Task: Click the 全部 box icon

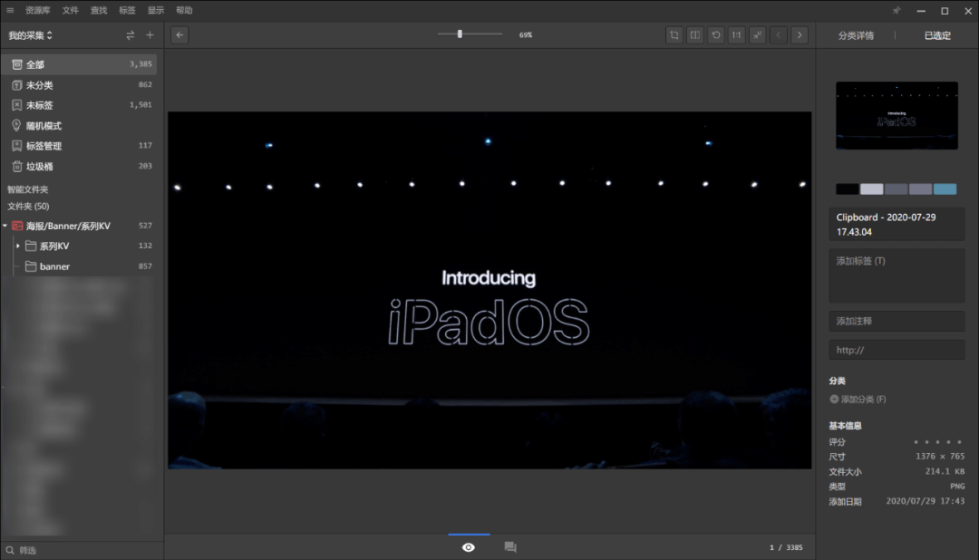Action: point(17,64)
